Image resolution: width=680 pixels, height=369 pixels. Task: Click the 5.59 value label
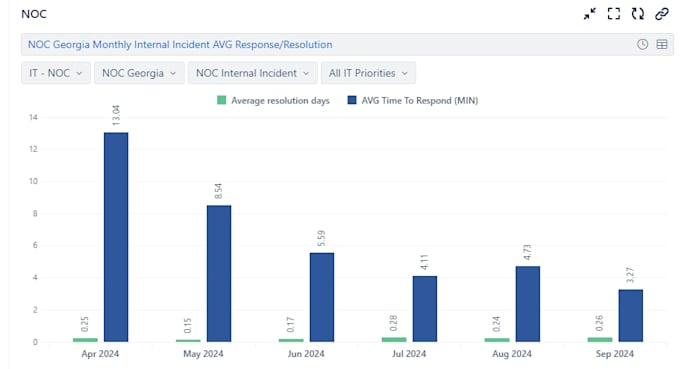coord(321,238)
